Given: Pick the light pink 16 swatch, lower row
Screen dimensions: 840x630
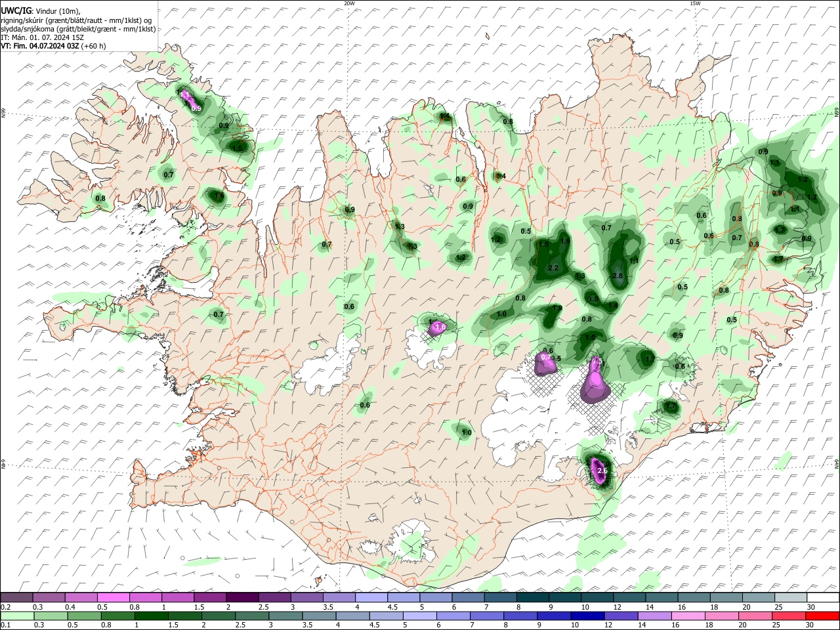Looking at the screenshot, I should [x=688, y=616].
